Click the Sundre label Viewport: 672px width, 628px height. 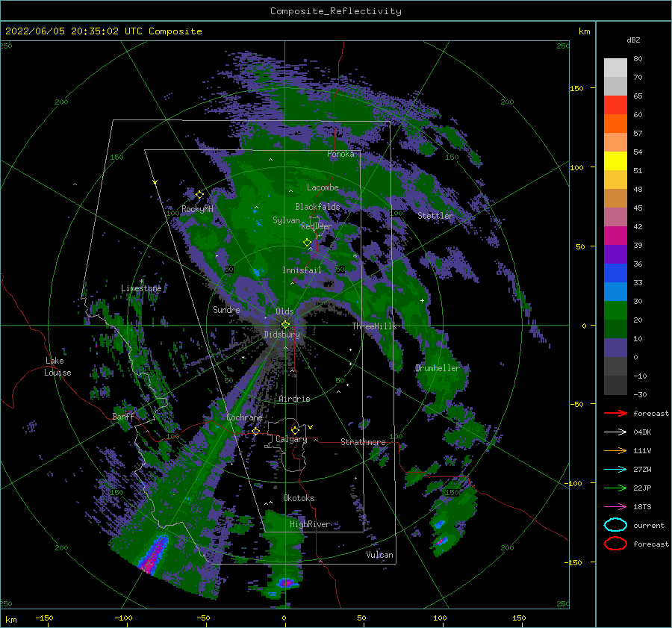[226, 309]
